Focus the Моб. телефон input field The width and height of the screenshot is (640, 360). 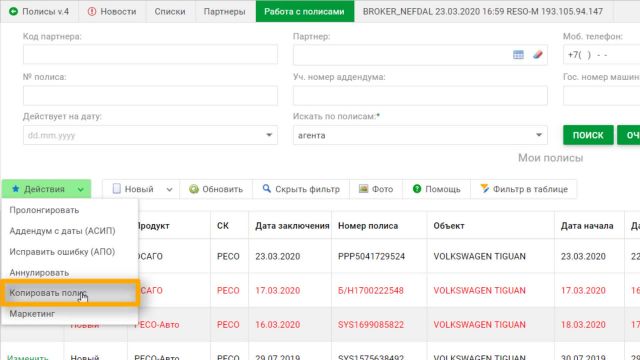(x=601, y=55)
